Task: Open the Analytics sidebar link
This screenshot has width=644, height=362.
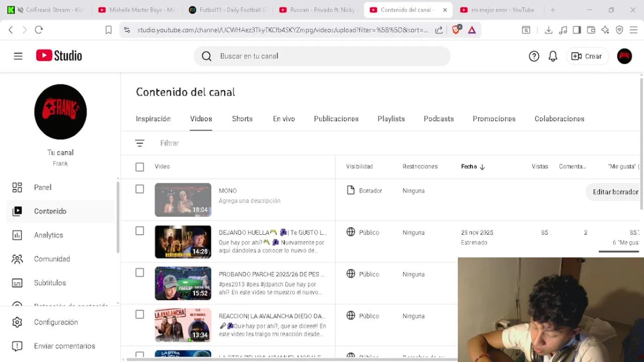Action: point(49,235)
